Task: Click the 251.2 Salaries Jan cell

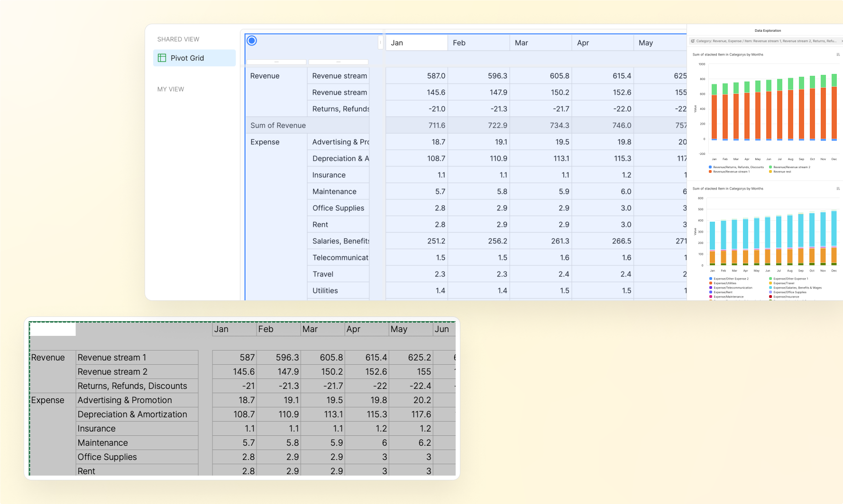Action: 417,241
